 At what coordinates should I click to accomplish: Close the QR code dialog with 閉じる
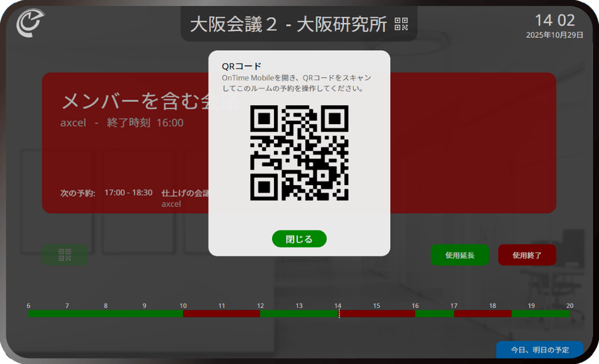(299, 239)
